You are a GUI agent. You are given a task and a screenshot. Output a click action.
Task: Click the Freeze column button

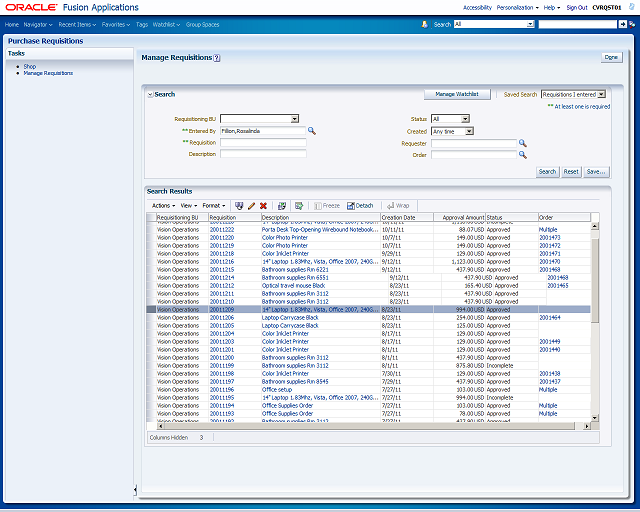click(327, 206)
